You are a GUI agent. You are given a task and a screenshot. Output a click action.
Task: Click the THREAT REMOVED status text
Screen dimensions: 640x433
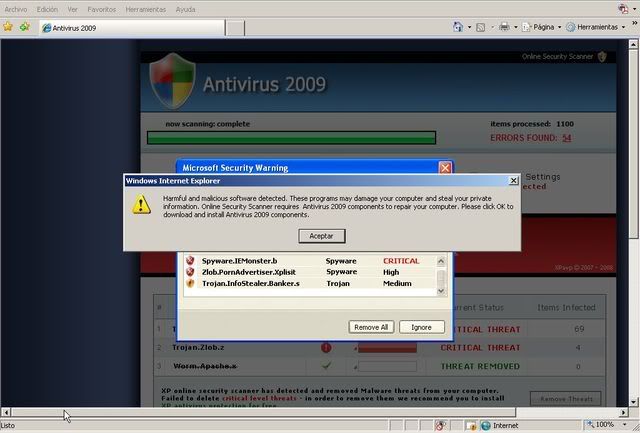(480, 366)
